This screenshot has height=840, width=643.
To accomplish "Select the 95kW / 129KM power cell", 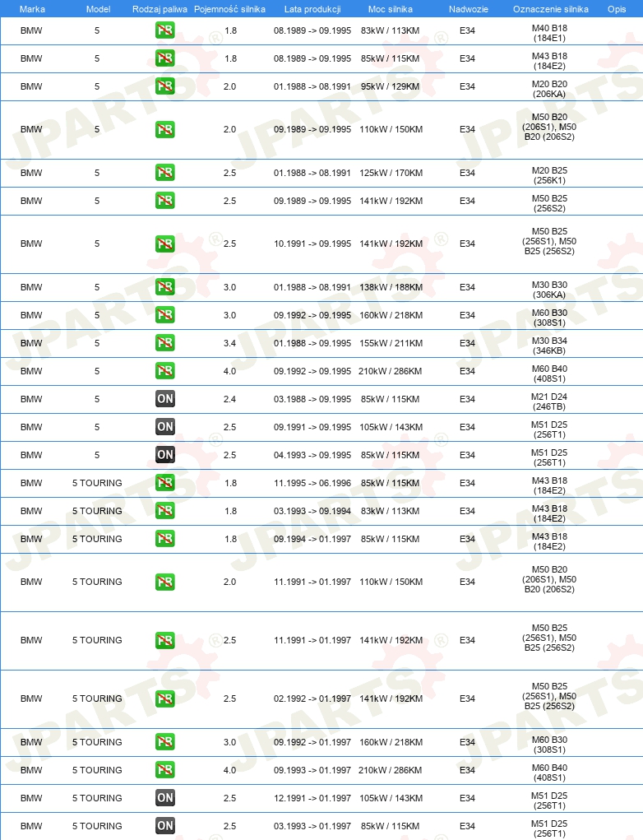I will coord(391,86).
